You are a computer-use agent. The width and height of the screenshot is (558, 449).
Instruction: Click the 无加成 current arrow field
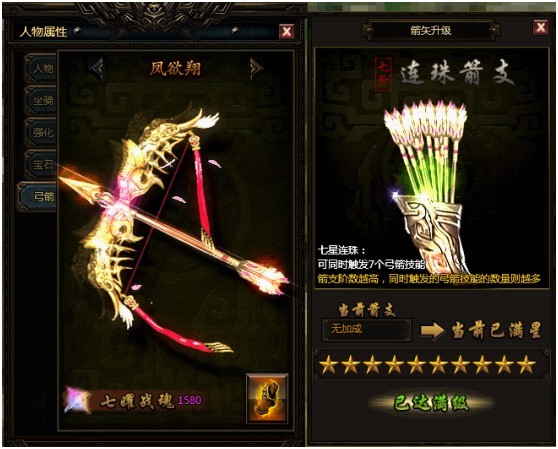tap(367, 329)
